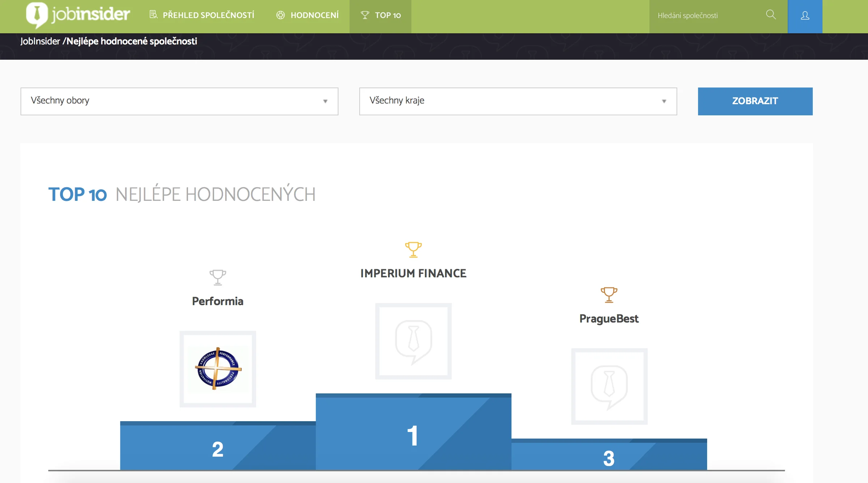This screenshot has width=868, height=483.
Task: Click the gold trophy above IMPERIUM FINANCE
Action: tap(413, 250)
